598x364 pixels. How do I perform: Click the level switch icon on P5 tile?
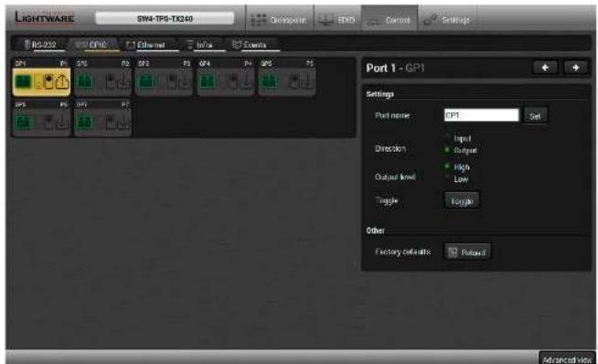click(295, 81)
